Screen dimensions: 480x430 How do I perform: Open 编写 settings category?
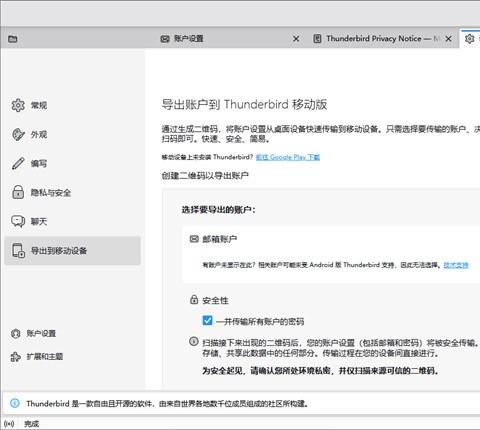(x=72, y=164)
